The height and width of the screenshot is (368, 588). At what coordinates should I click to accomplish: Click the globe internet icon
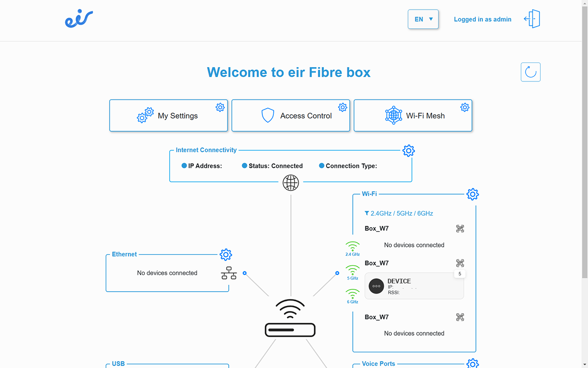291,183
